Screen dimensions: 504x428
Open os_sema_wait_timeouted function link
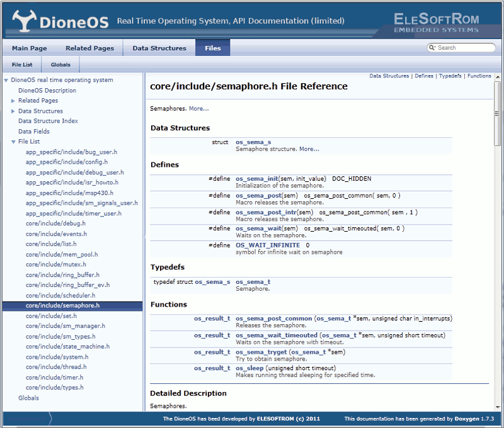[277, 335]
